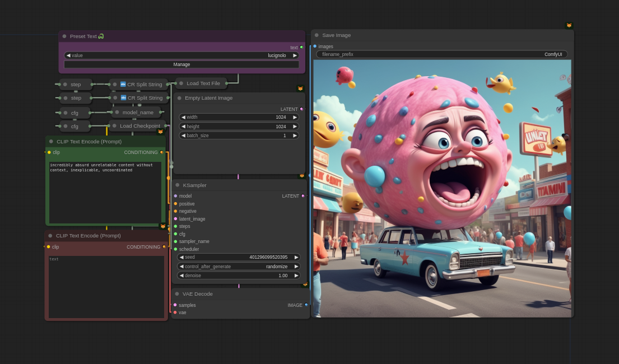The image size is (619, 364).
Task: Click the fox badge under Load Checkpoint node
Action: (160, 132)
